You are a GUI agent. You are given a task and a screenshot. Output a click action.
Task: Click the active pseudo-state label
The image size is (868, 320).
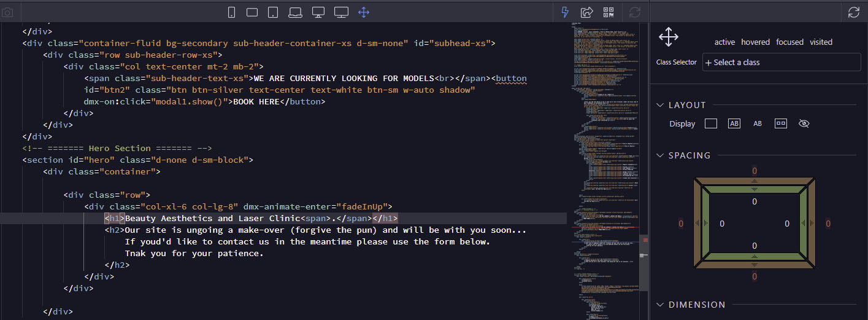(x=724, y=42)
